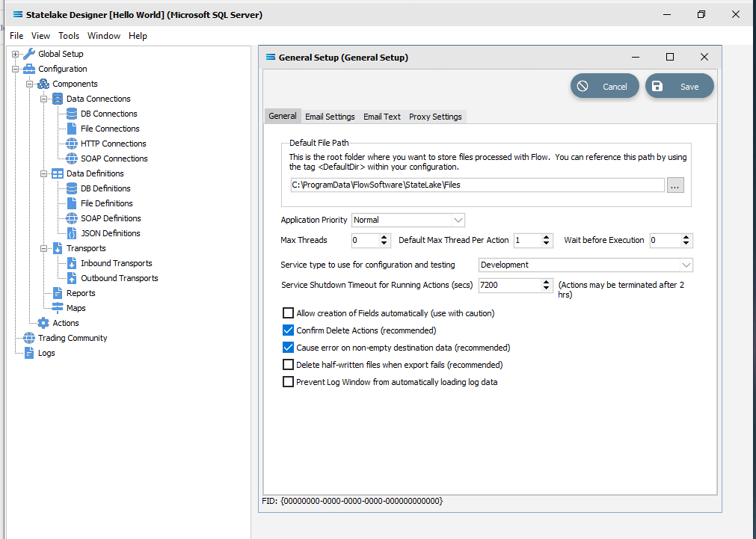Switch to the Email Text tab

pyautogui.click(x=382, y=117)
